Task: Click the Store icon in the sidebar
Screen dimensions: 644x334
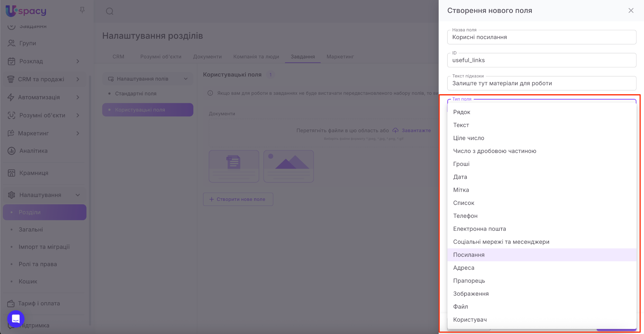Action: (x=12, y=173)
